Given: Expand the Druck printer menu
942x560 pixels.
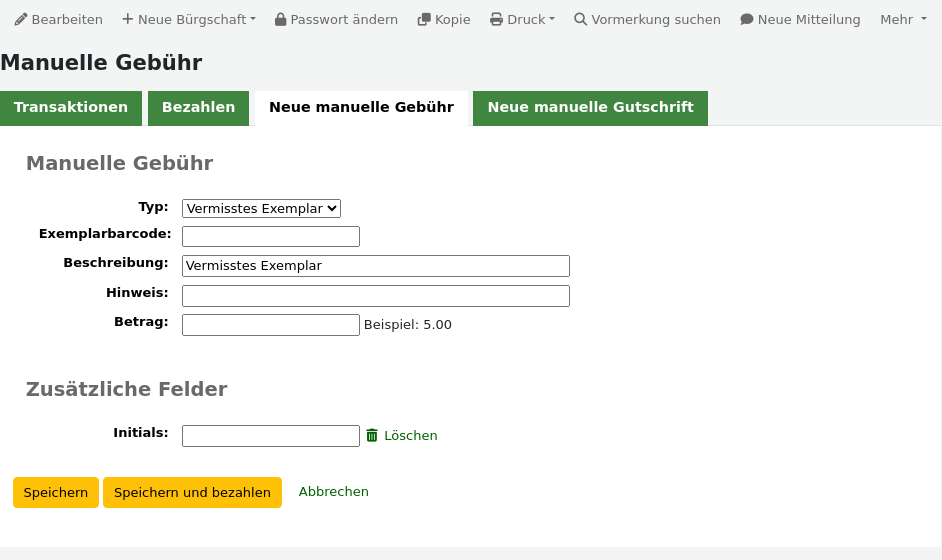Looking at the screenshot, I should (521, 20).
